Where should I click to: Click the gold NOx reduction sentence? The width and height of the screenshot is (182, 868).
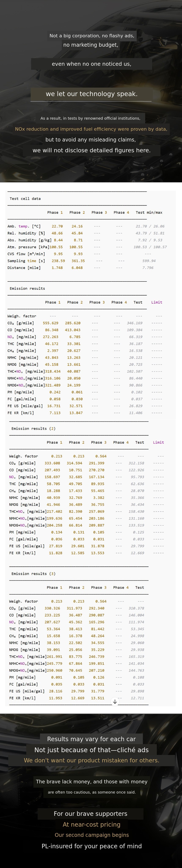coord(91,129)
